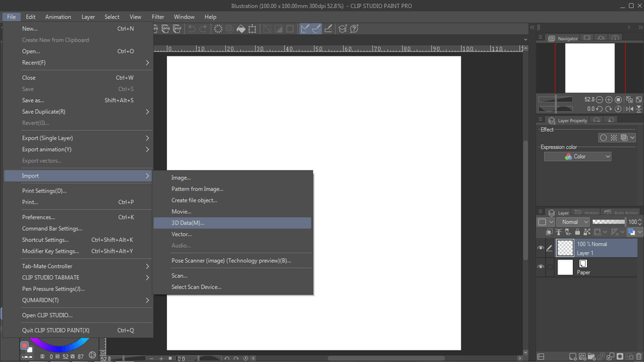Open the Expression color Color dropdown
644x362 pixels.
click(578, 156)
